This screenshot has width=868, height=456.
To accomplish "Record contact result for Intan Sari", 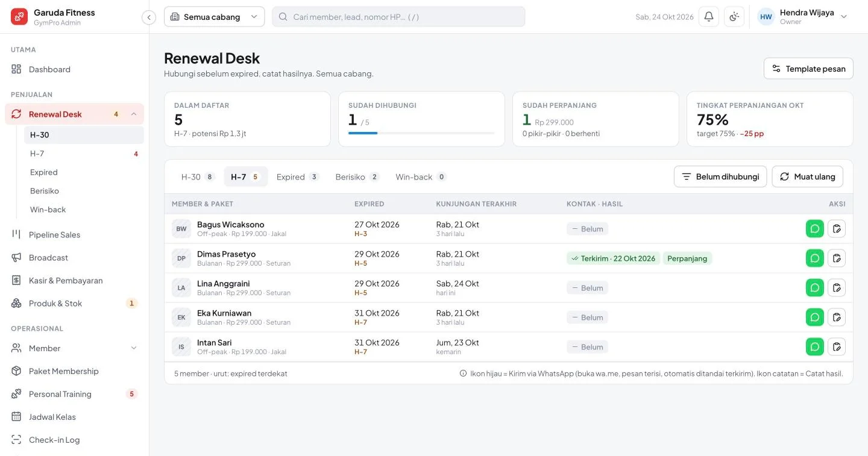I will [x=837, y=347].
